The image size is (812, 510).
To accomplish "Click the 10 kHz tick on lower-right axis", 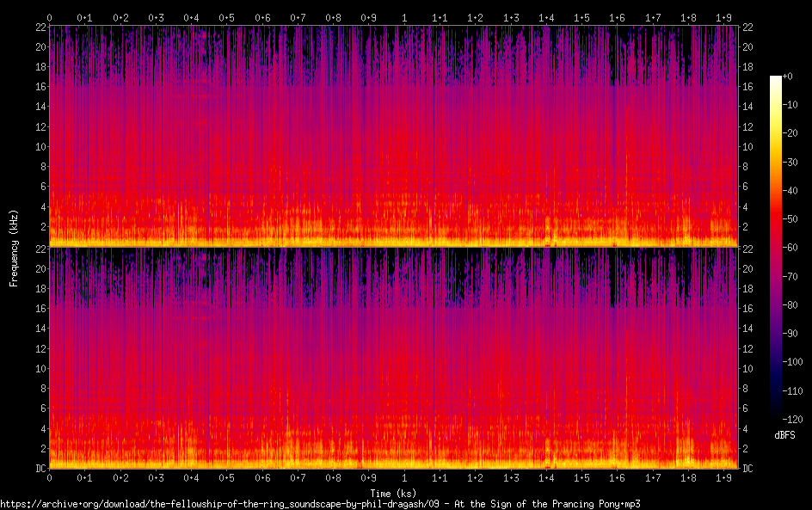I will click(748, 368).
